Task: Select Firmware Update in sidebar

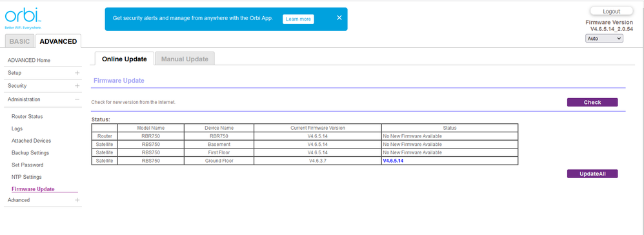Action: [x=33, y=189]
